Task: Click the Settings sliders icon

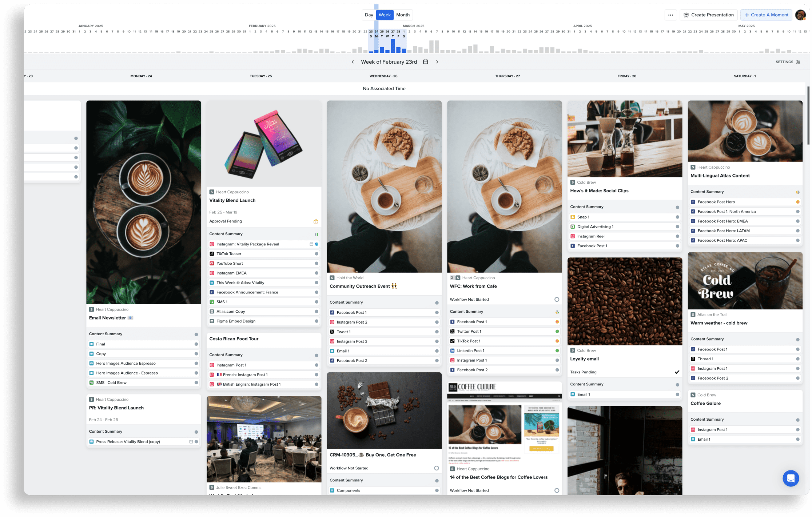Action: click(798, 62)
